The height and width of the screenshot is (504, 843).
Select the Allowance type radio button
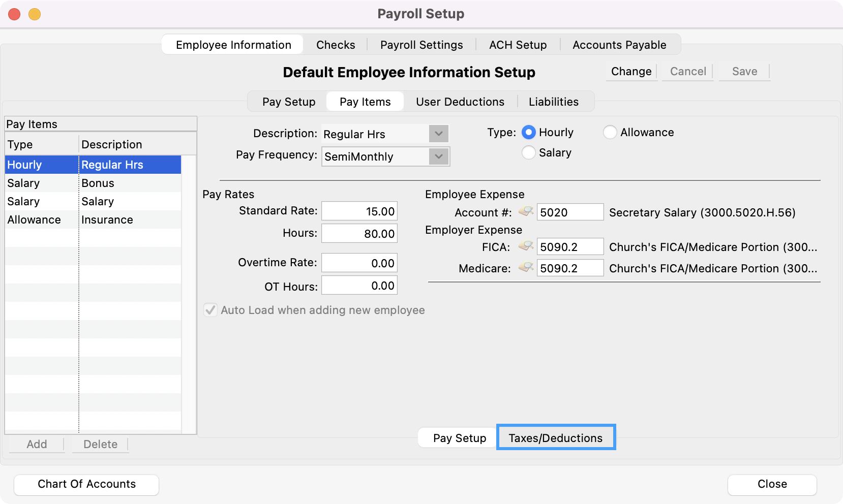click(610, 133)
